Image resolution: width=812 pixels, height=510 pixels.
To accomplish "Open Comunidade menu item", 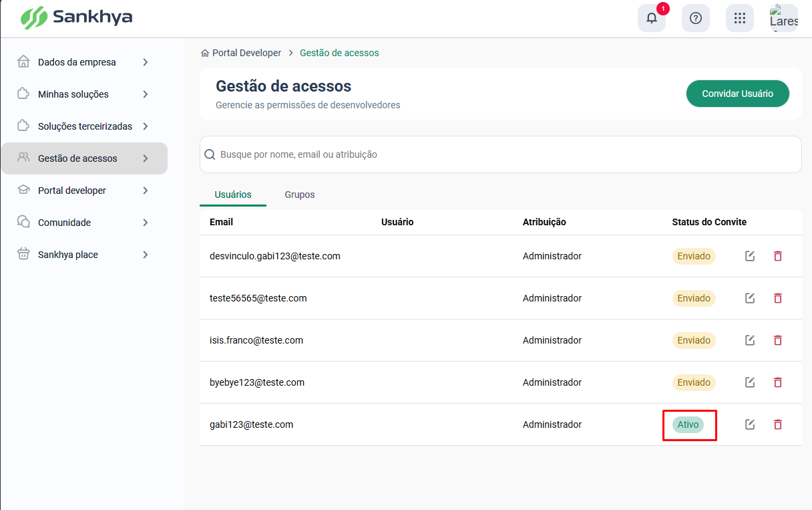I will pyautogui.click(x=83, y=223).
